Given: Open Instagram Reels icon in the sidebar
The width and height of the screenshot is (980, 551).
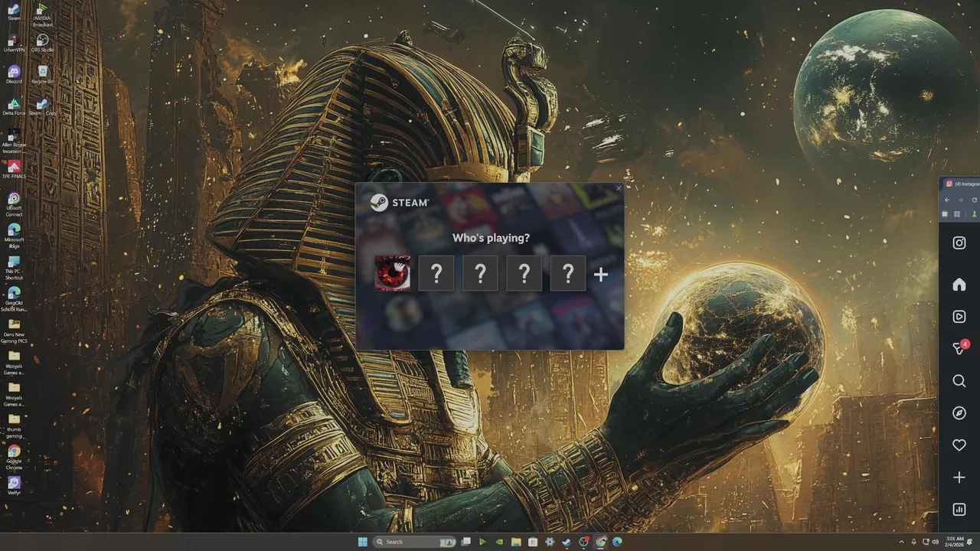Looking at the screenshot, I should pos(959,317).
